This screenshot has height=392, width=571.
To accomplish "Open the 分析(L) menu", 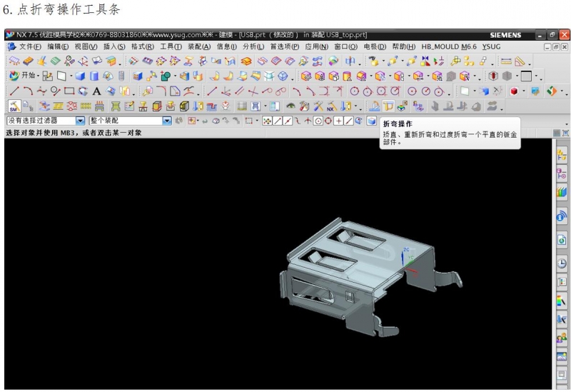I will pyautogui.click(x=253, y=46).
